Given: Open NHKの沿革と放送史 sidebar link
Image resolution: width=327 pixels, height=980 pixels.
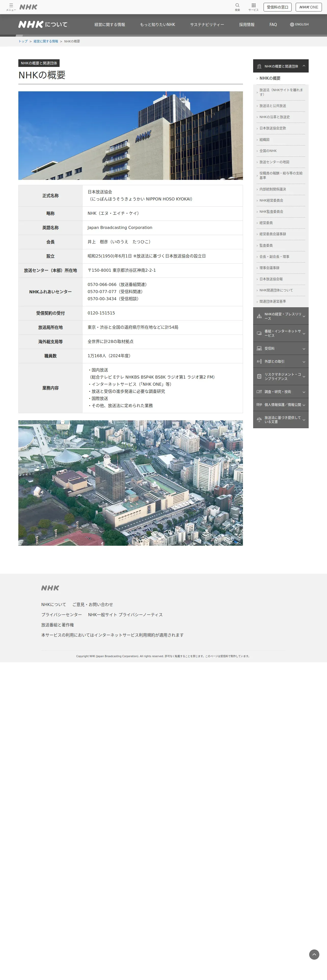Looking at the screenshot, I should click(275, 117).
